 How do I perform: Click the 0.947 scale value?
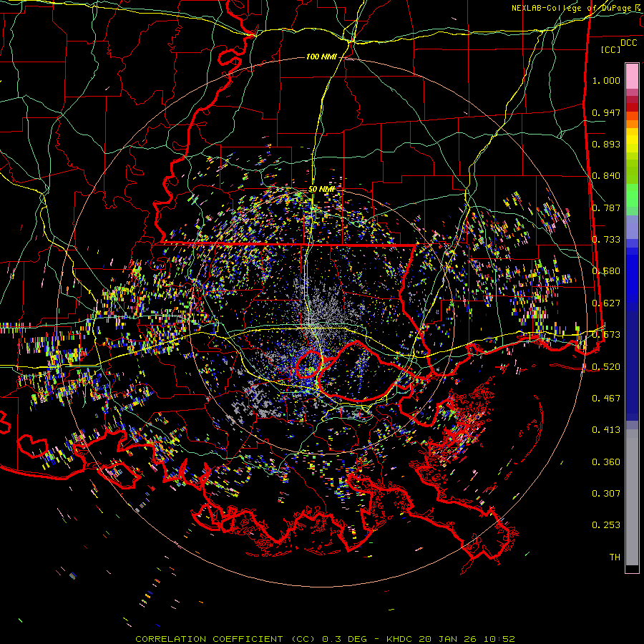[606, 112]
